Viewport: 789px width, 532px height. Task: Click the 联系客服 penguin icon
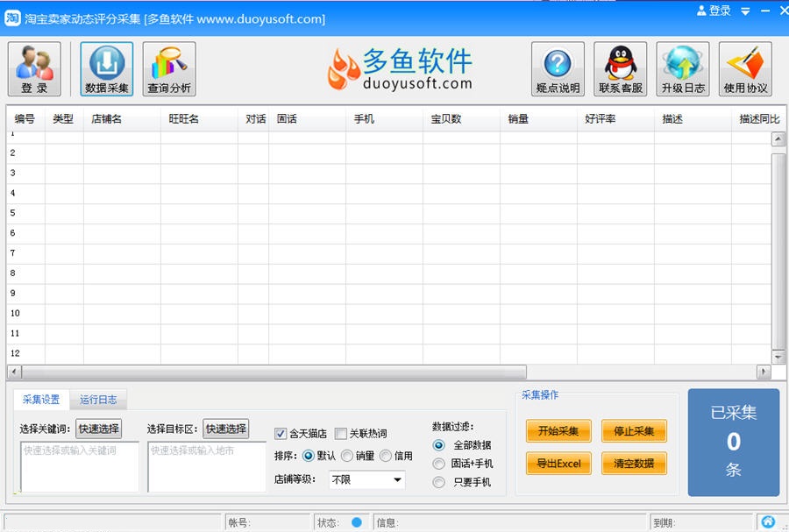(x=621, y=69)
